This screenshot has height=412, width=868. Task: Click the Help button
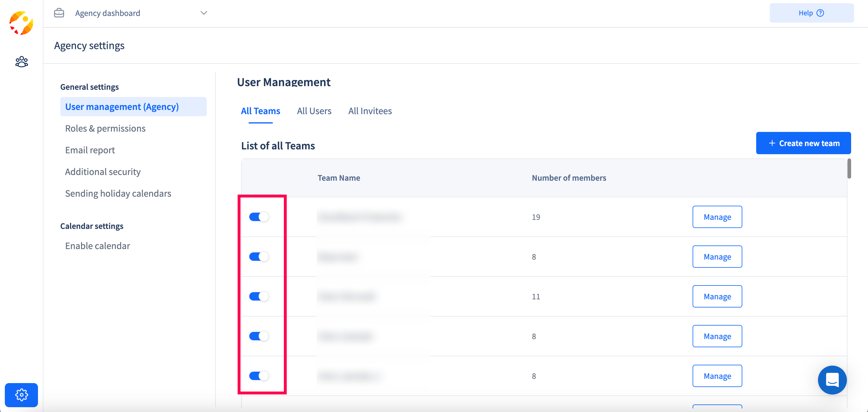(811, 13)
